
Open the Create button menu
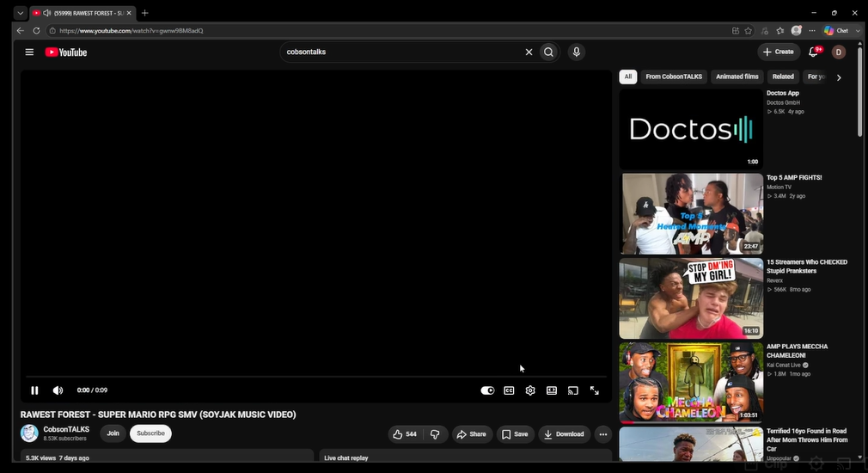779,52
